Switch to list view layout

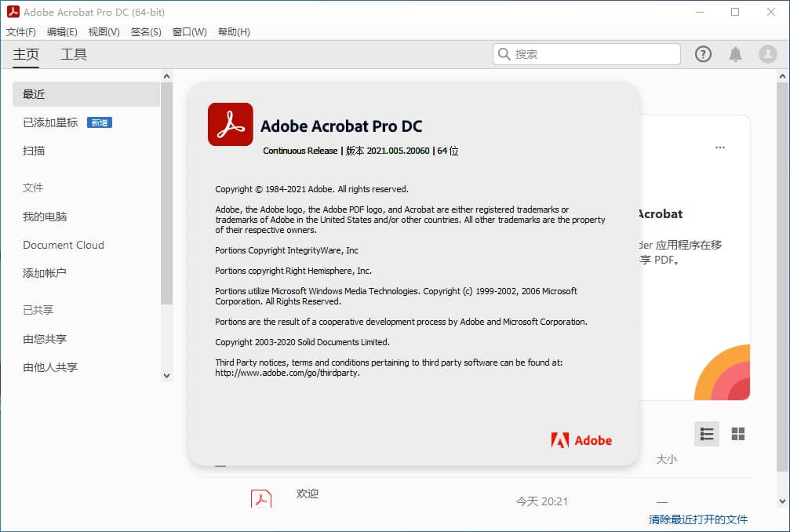coord(706,434)
